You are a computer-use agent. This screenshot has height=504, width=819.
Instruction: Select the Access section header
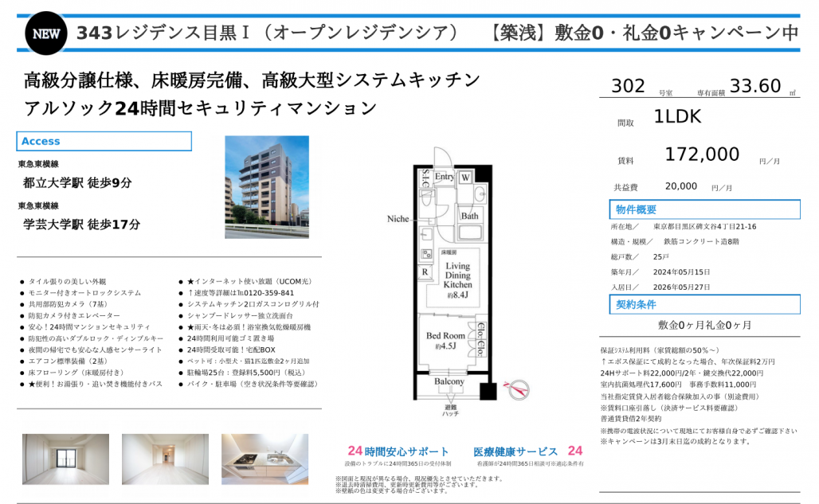point(104,141)
